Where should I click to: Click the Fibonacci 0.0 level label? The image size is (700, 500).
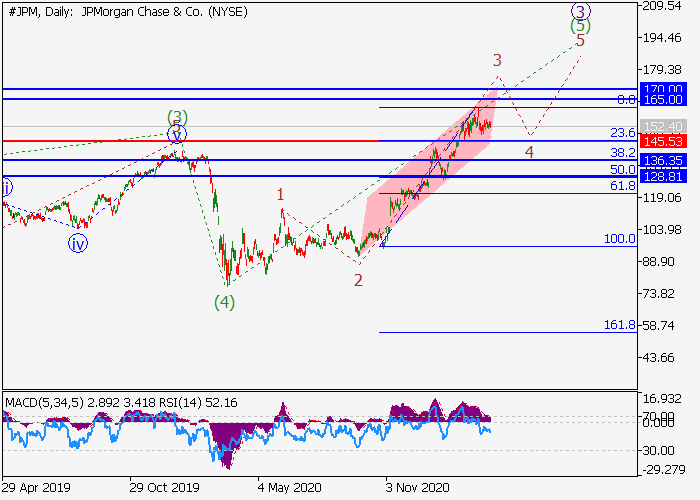pyautogui.click(x=626, y=100)
